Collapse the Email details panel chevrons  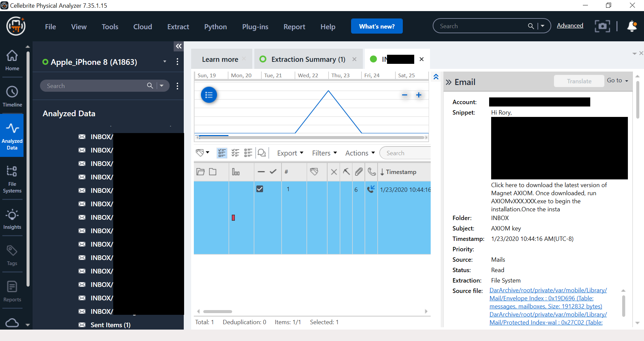click(448, 82)
